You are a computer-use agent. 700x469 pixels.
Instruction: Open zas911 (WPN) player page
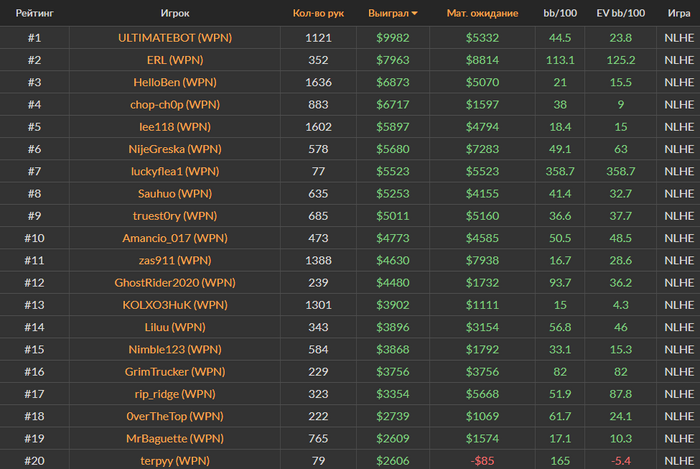click(175, 261)
